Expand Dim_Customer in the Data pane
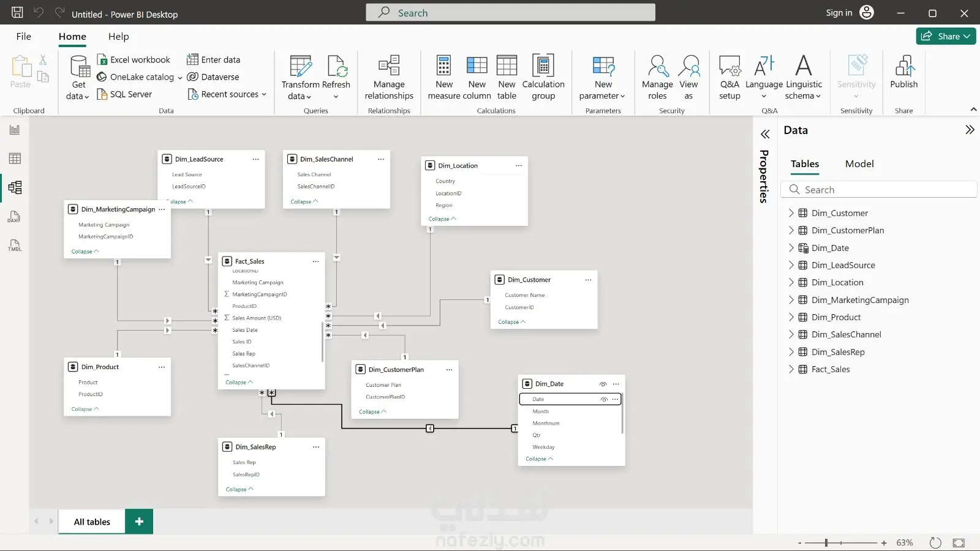The image size is (980, 551). coord(791,213)
